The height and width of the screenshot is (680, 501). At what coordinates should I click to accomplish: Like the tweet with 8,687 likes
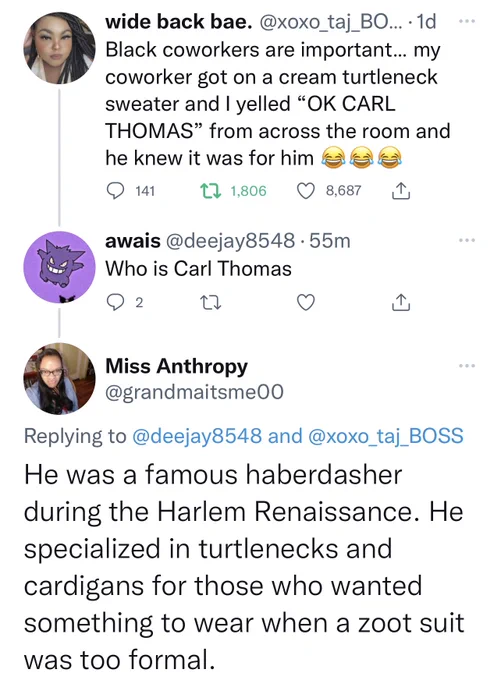(306, 190)
